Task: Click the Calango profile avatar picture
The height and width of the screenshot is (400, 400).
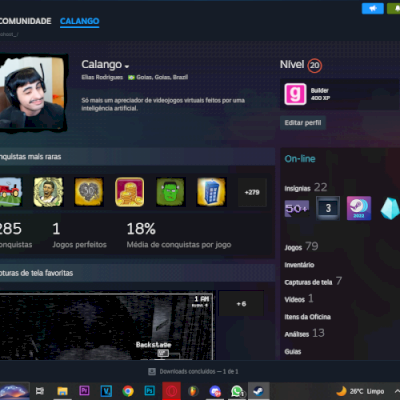Action: tap(32, 93)
